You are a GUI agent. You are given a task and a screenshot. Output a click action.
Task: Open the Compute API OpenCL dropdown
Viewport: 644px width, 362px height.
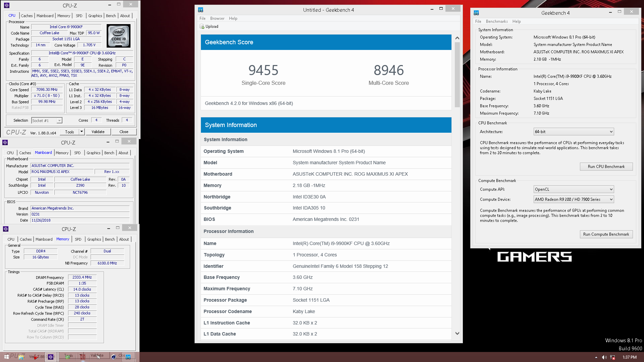574,189
